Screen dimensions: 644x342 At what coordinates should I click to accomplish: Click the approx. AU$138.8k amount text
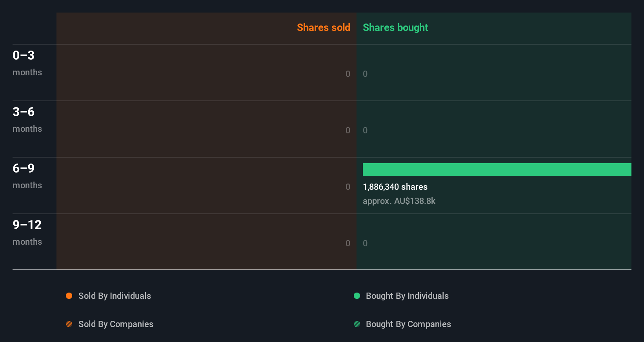click(399, 201)
